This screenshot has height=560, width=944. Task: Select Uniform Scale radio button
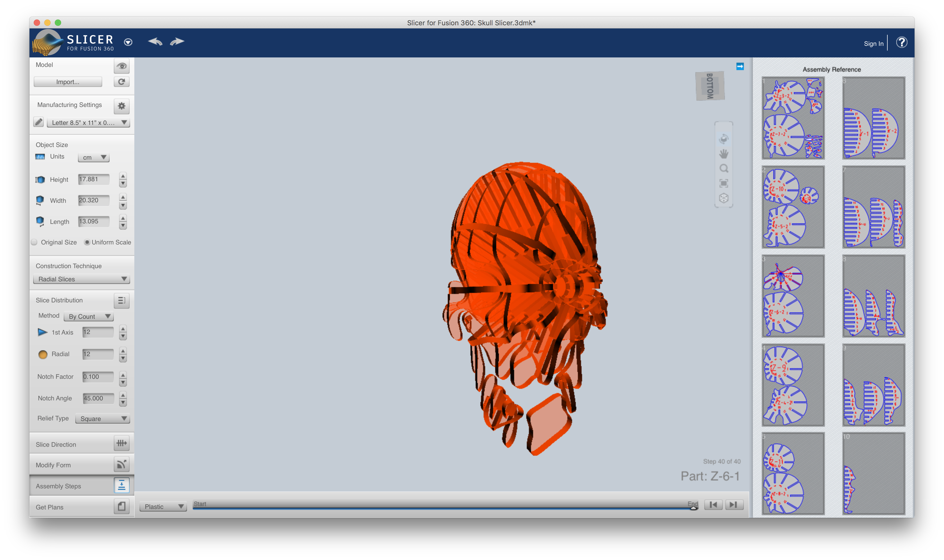click(87, 242)
